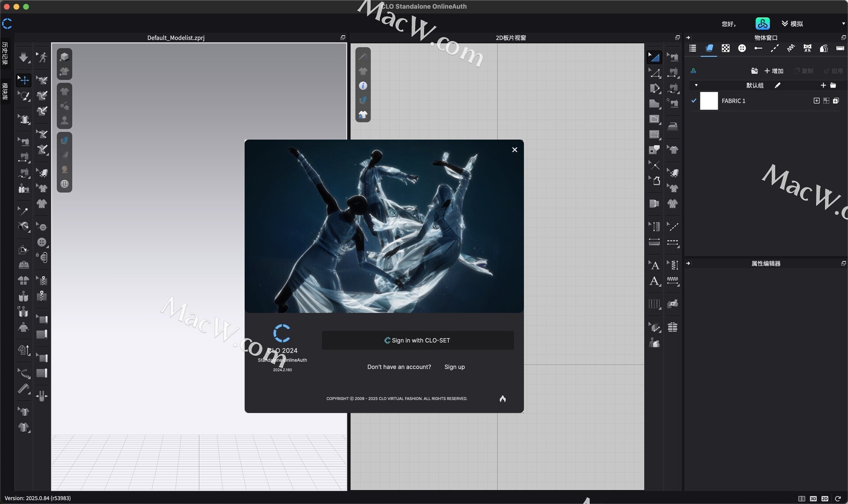Toggle 3D view button in status bar
Image resolution: width=848 pixels, height=504 pixels.
coord(813,499)
